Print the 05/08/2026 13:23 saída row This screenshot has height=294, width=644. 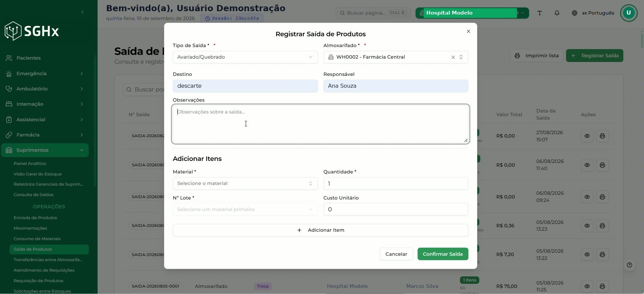[x=602, y=226]
